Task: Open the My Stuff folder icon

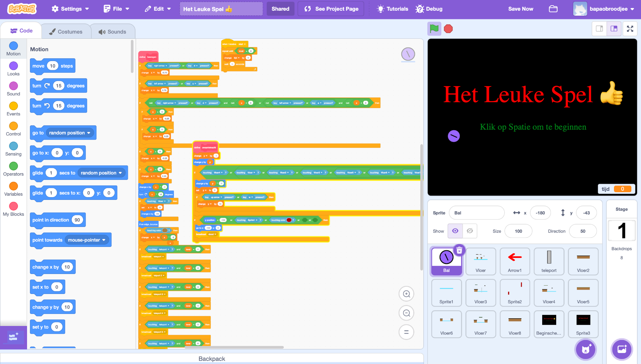Action: [553, 9]
